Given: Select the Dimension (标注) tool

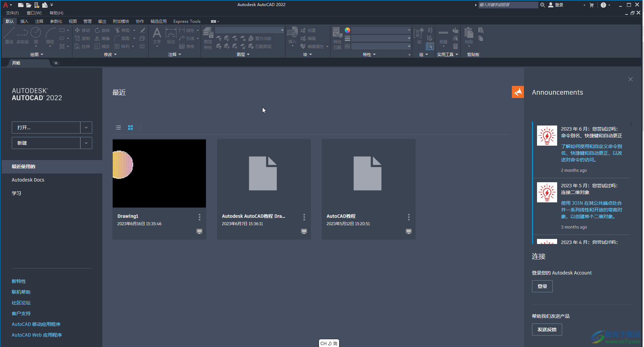Looking at the screenshot, I should click(x=171, y=36).
